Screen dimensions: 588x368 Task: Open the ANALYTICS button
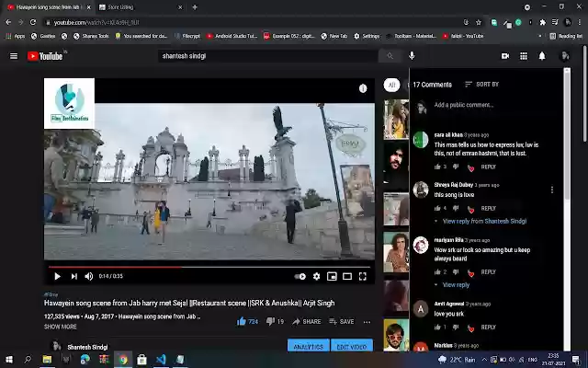click(x=309, y=346)
